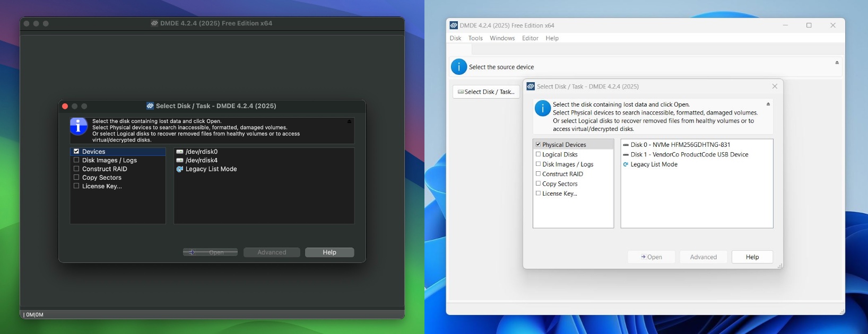Minimize the Windows DMDE main window
The height and width of the screenshot is (334, 868).
coord(785,25)
